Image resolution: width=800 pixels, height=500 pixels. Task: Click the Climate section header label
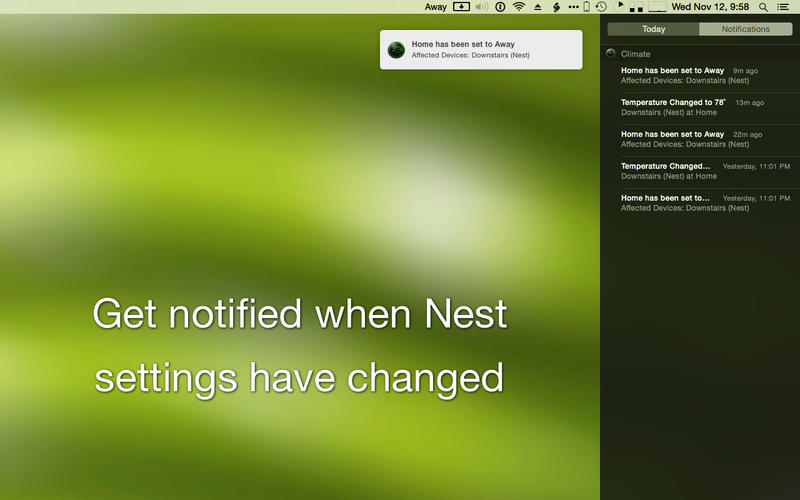(635, 54)
